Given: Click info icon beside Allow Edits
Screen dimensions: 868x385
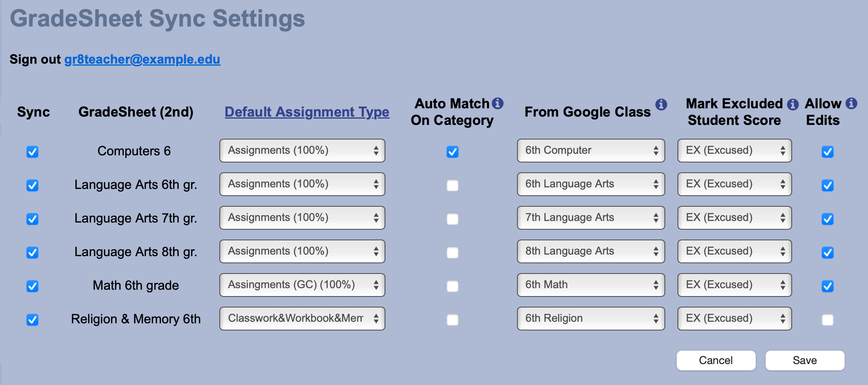Looking at the screenshot, I should [851, 103].
